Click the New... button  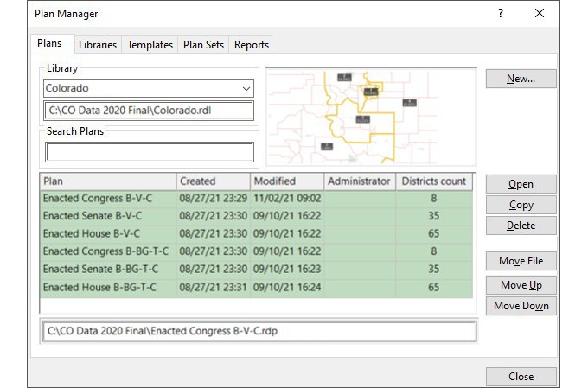(521, 79)
